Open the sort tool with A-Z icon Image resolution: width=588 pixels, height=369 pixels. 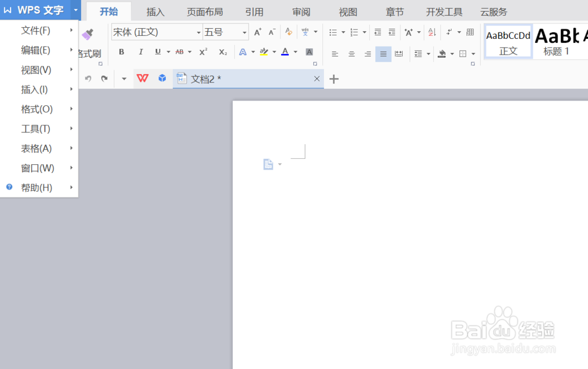[x=432, y=32]
